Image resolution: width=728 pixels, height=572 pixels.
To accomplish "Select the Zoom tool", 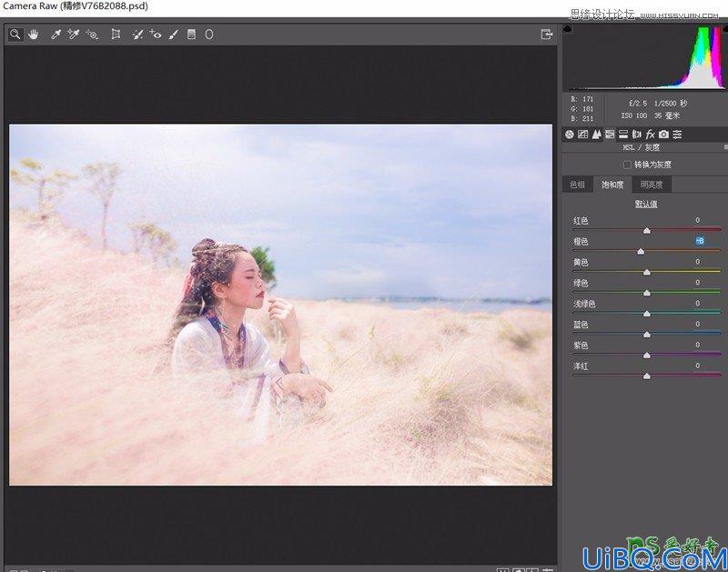I will pyautogui.click(x=15, y=35).
